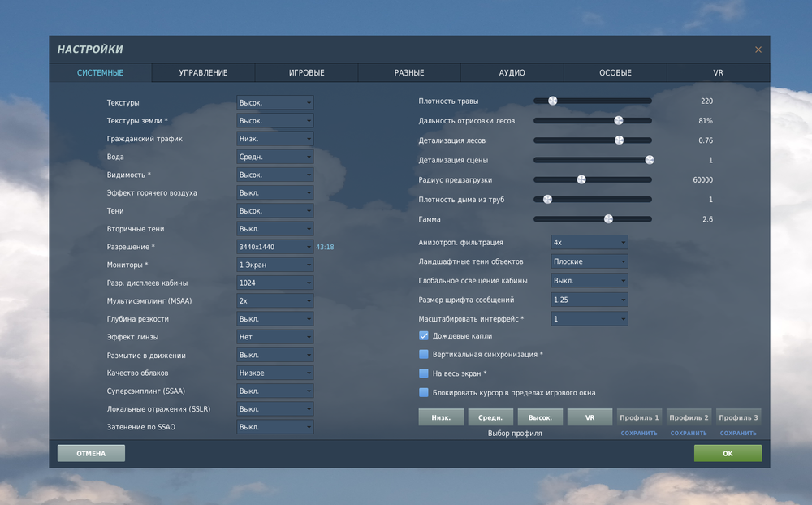Expand the Эффект линзы dropdown
The image size is (812, 505).
275,337
